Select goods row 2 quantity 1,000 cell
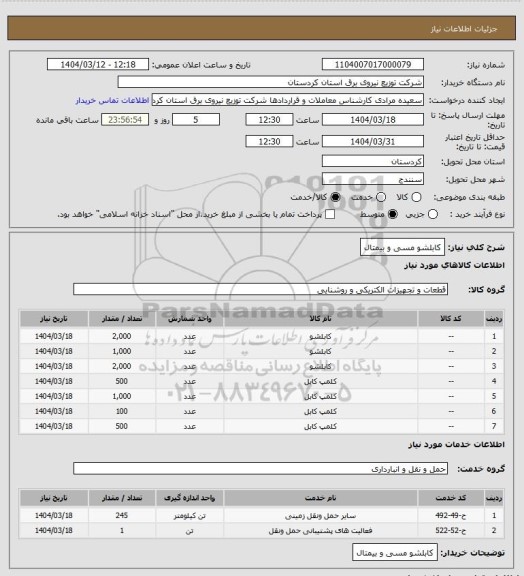The height and width of the screenshot is (576, 524). tap(122, 351)
